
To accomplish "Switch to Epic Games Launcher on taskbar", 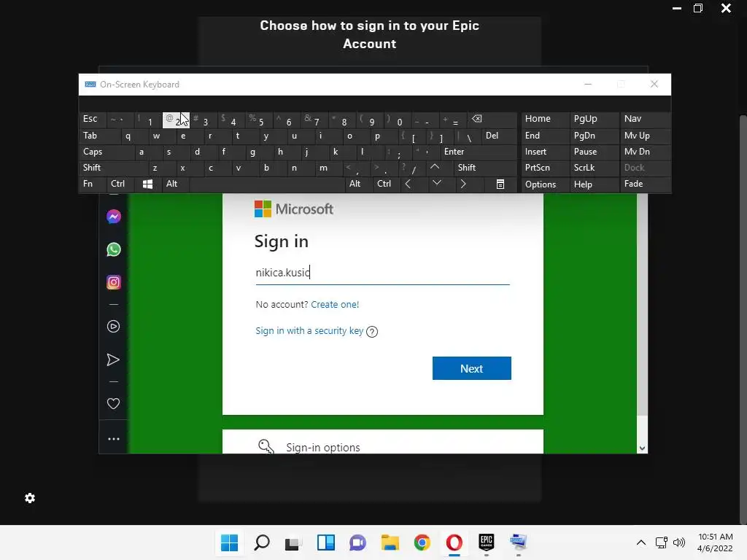I will click(x=487, y=542).
